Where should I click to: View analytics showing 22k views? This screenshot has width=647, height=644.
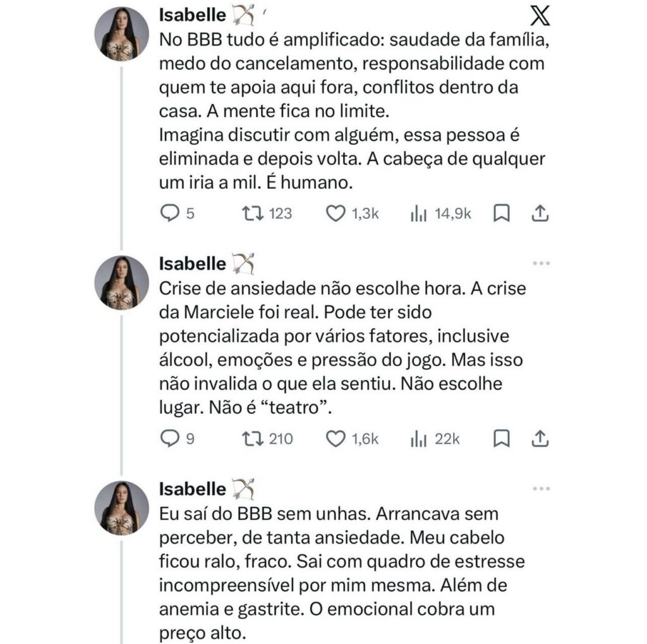pos(418,439)
